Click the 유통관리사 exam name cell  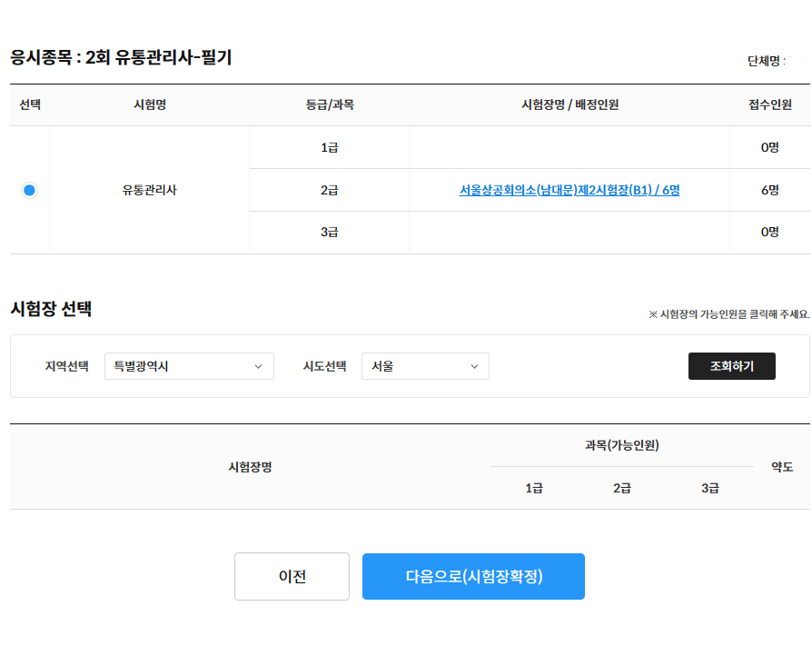(x=149, y=190)
